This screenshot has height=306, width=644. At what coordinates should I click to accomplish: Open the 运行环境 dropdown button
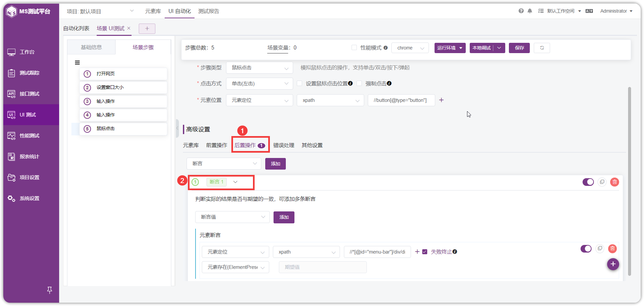(x=450, y=48)
